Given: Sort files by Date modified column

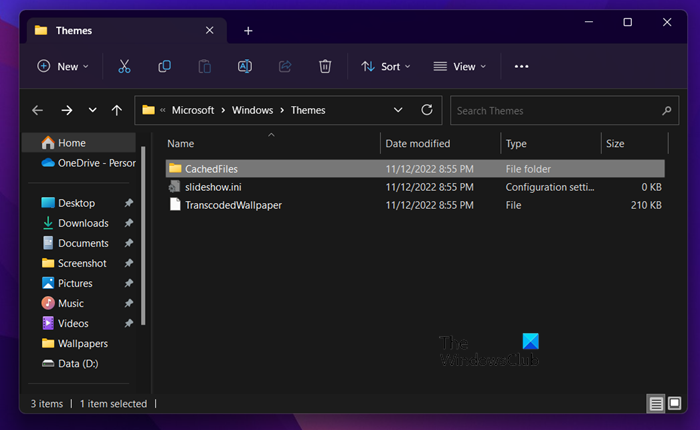Looking at the screenshot, I should (x=417, y=143).
